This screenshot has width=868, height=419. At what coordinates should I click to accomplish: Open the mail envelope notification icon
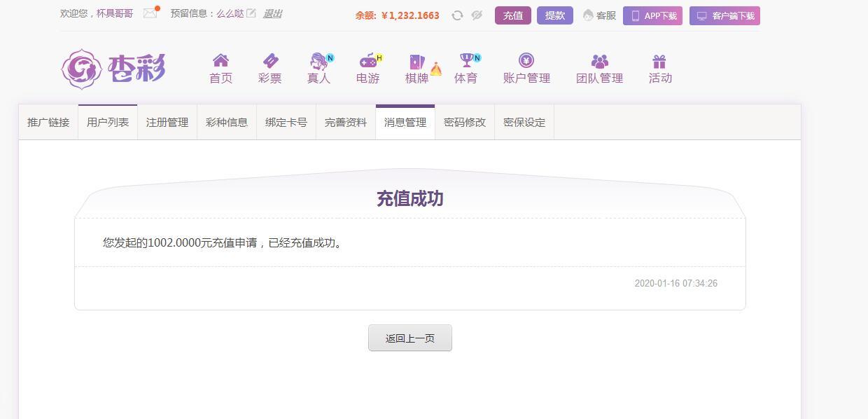click(x=150, y=13)
